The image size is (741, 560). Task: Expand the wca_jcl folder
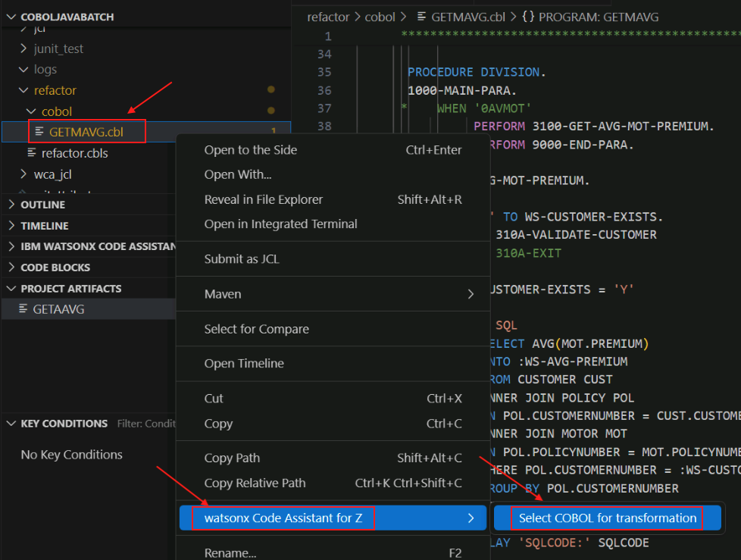pyautogui.click(x=23, y=174)
